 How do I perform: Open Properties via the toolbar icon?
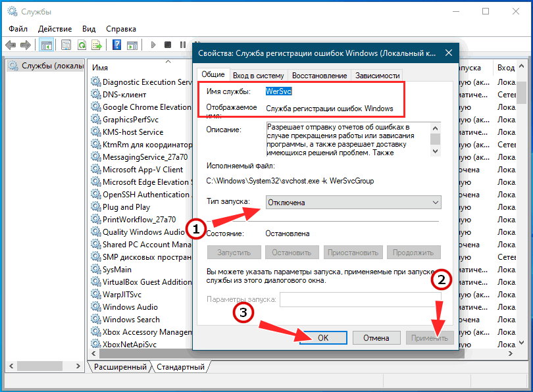[66, 45]
